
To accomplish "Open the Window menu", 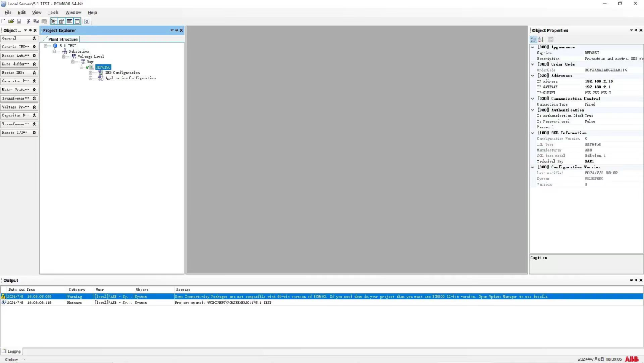I will [73, 13].
